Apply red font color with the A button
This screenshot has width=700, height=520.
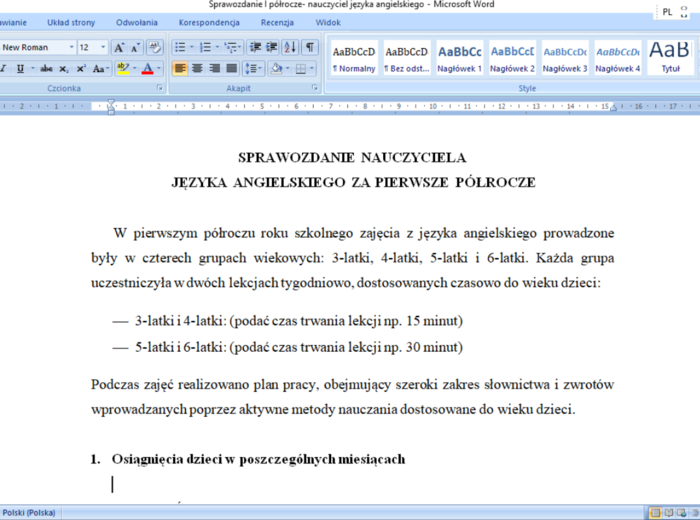coord(147,69)
